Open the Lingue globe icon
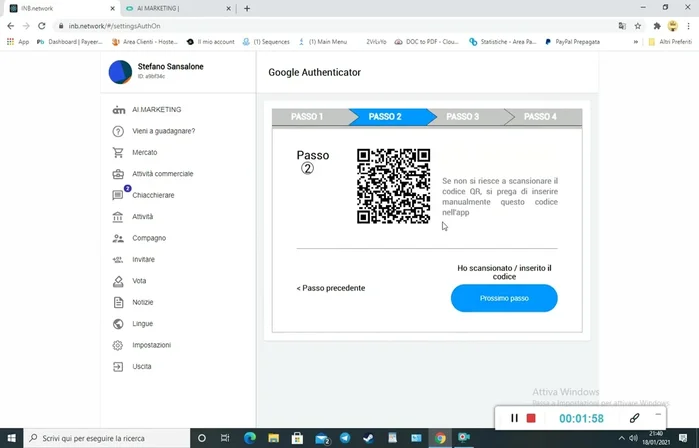 pos(118,324)
